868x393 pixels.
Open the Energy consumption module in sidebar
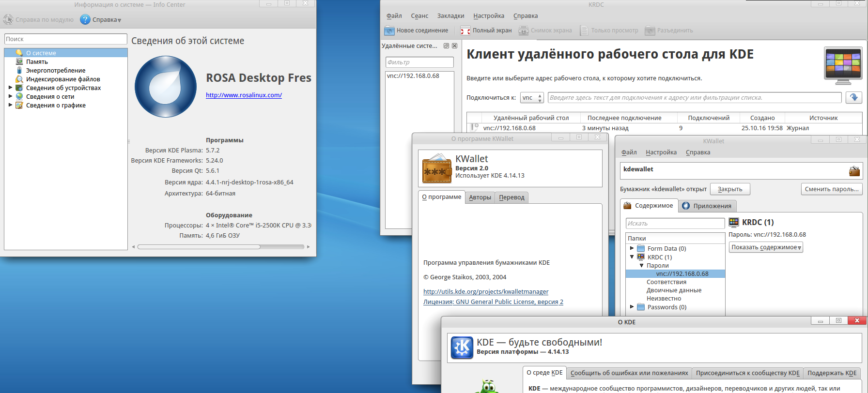point(55,71)
